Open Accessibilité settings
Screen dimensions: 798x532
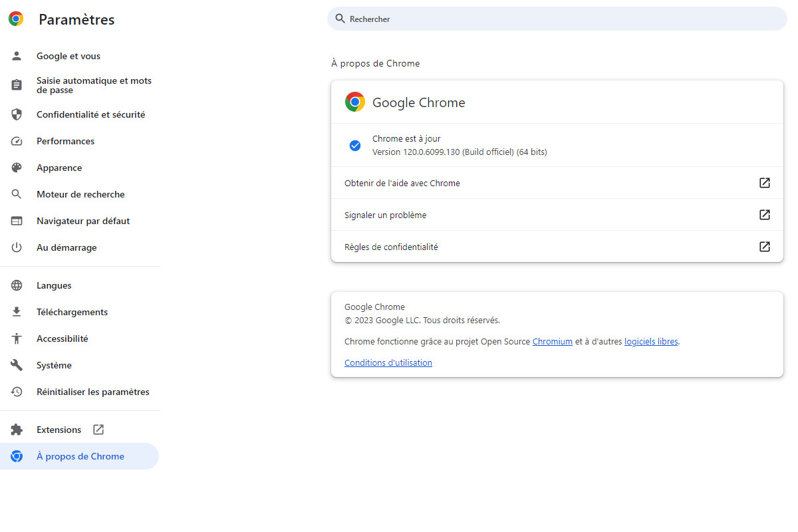[80, 338]
